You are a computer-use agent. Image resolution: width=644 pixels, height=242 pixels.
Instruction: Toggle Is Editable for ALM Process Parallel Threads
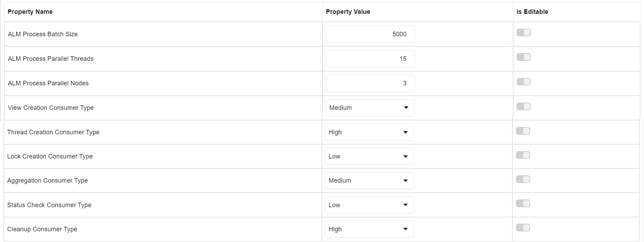point(524,57)
